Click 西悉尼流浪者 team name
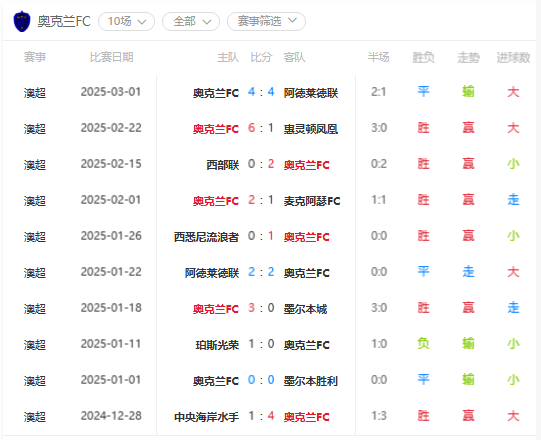 206,237
